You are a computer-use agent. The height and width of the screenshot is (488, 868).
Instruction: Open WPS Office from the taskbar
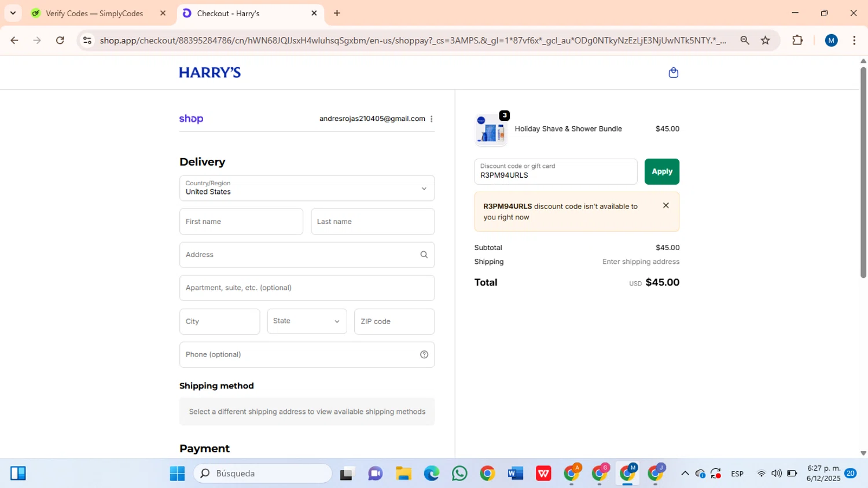pyautogui.click(x=543, y=474)
